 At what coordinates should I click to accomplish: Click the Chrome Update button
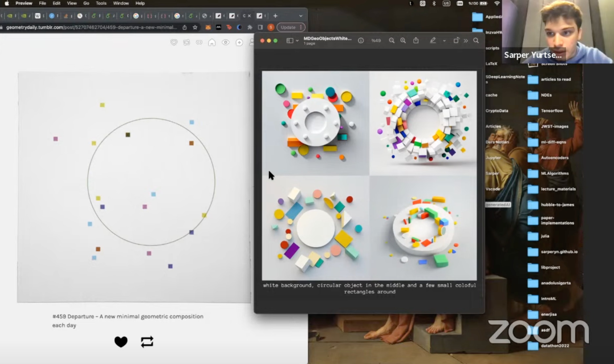[288, 28]
